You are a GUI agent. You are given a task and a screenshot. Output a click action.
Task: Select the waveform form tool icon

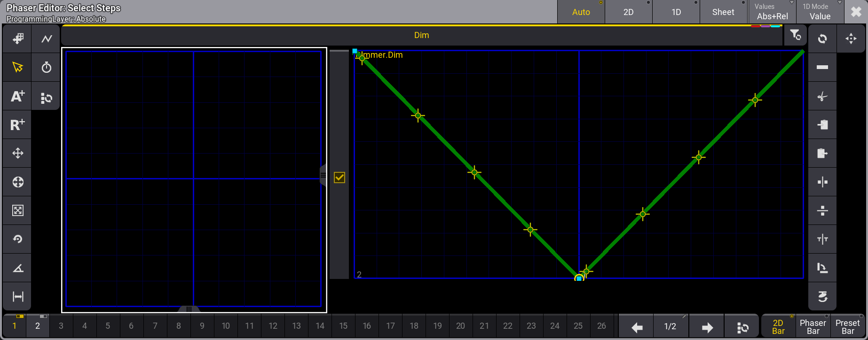(46, 39)
